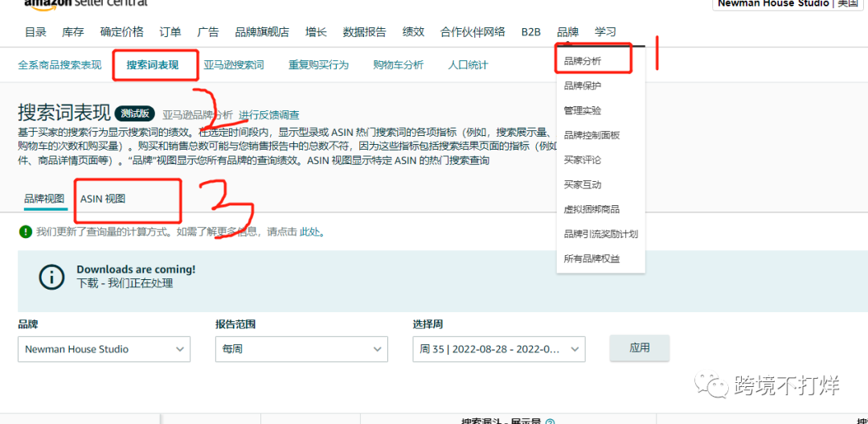Viewport: 868px width, 424px height.
Task: Open the 品牌旗舰店 menu
Action: click(x=262, y=31)
